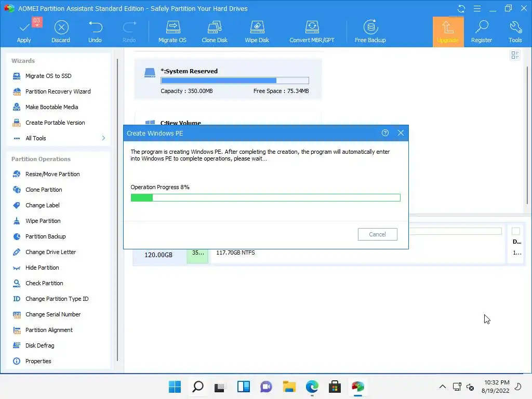This screenshot has width=532, height=399.
Task: Open Clone Disk tool
Action: coord(215,31)
